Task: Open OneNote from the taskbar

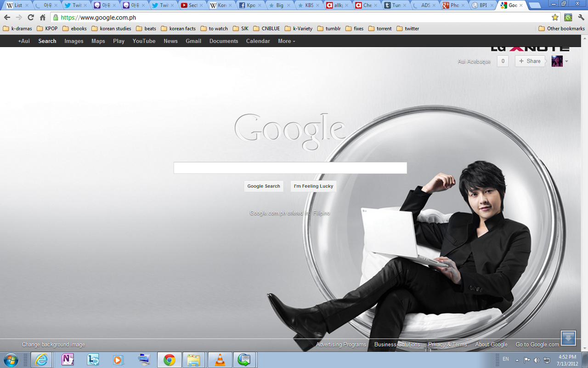Action: point(68,360)
